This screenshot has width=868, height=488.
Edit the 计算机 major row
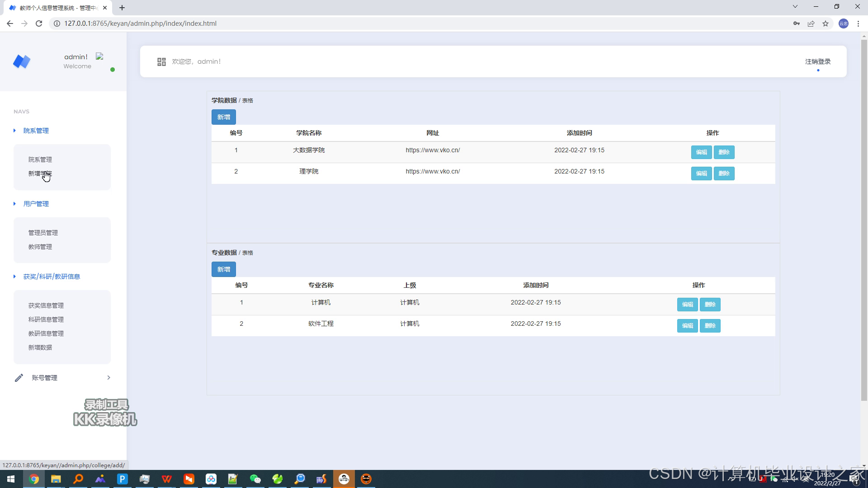pos(688,305)
